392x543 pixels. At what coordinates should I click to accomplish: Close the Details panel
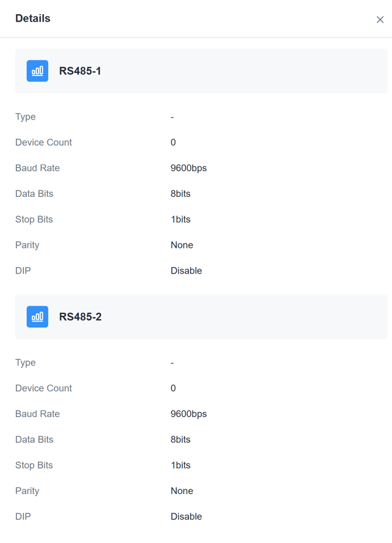(380, 20)
